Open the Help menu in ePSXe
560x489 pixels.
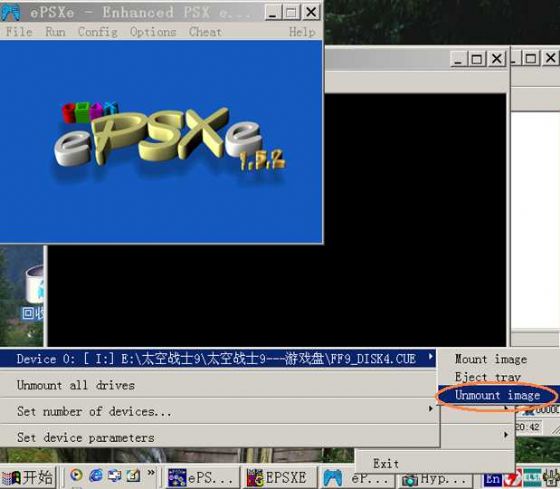302,32
